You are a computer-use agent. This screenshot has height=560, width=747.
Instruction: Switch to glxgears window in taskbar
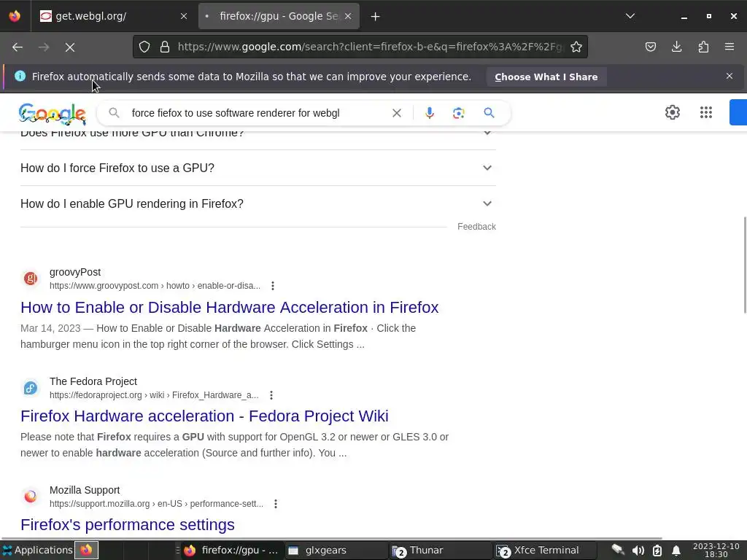pos(336,550)
